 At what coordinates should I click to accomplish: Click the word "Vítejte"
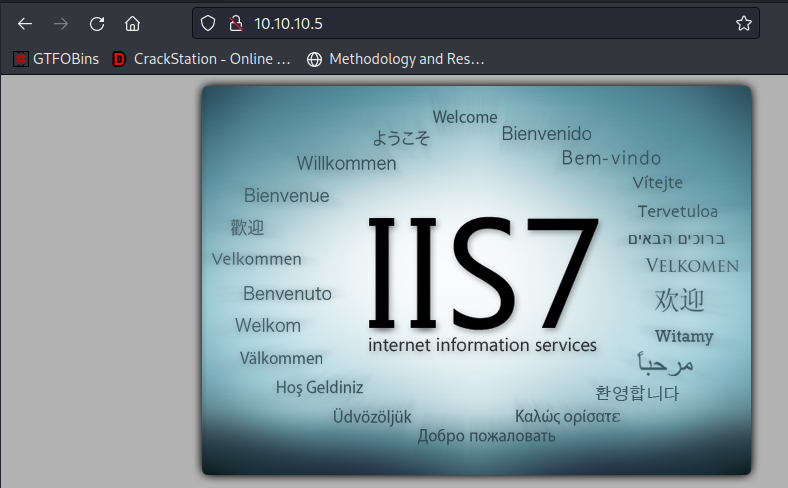657,182
